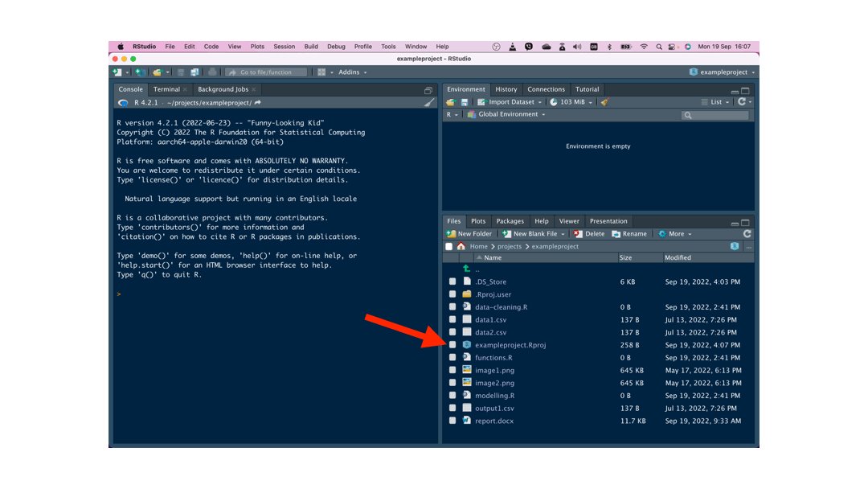Switch to the Plots tab

pyautogui.click(x=478, y=221)
